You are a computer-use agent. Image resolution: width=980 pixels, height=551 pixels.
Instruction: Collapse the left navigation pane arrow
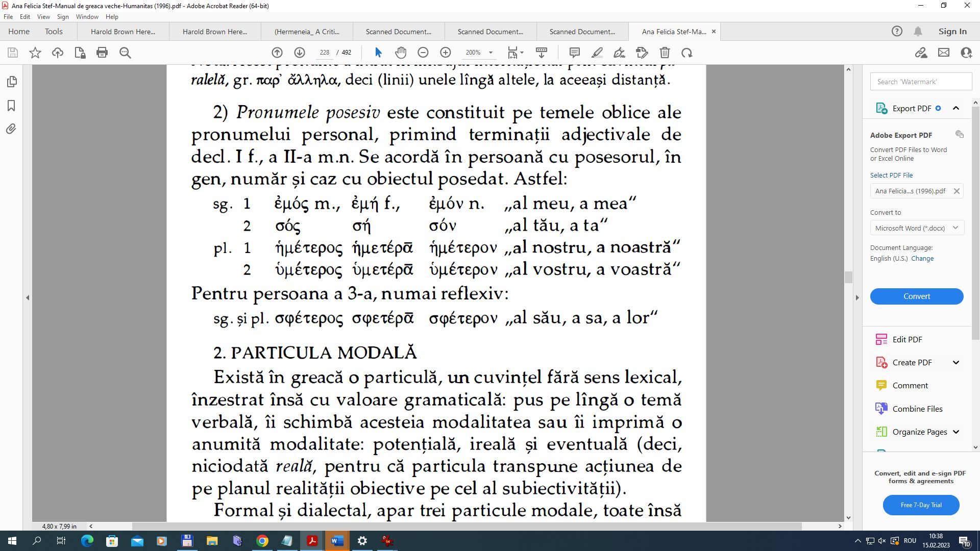point(28,297)
